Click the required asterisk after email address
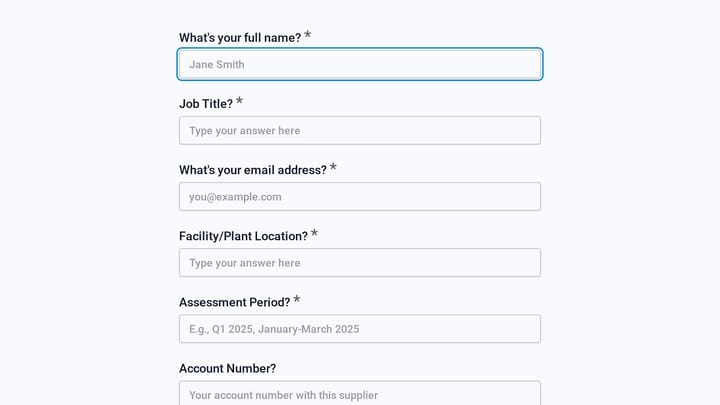This screenshot has width=720, height=405. coord(333,167)
